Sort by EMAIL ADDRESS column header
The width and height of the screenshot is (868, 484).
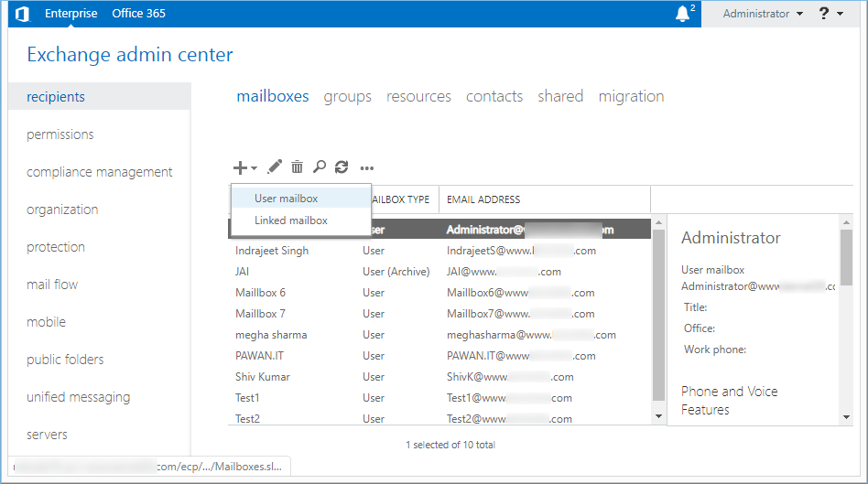544,199
